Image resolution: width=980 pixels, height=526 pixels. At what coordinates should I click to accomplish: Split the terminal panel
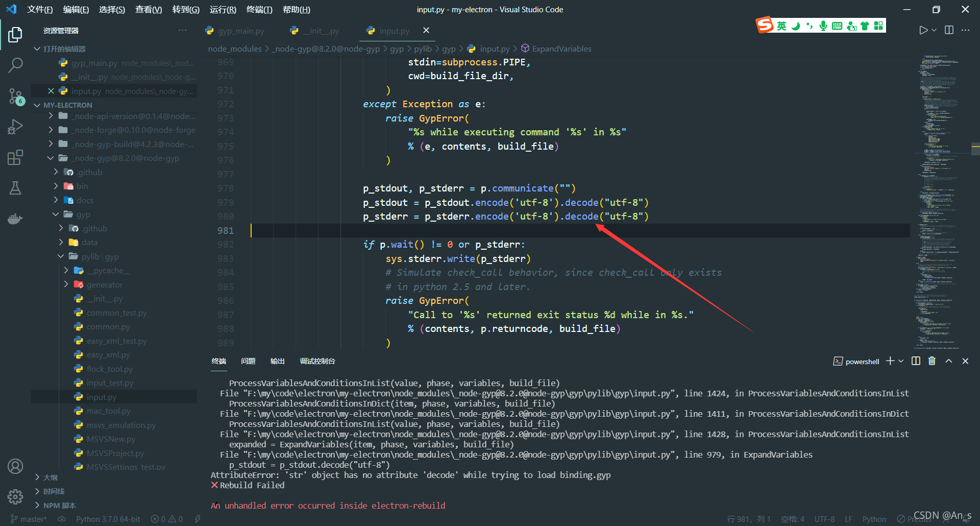point(916,361)
